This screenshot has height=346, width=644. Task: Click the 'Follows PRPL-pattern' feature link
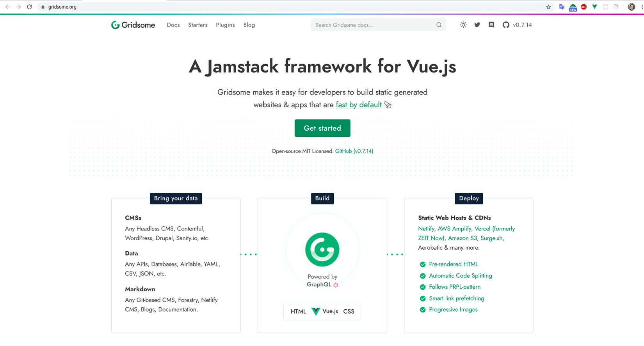[455, 287]
